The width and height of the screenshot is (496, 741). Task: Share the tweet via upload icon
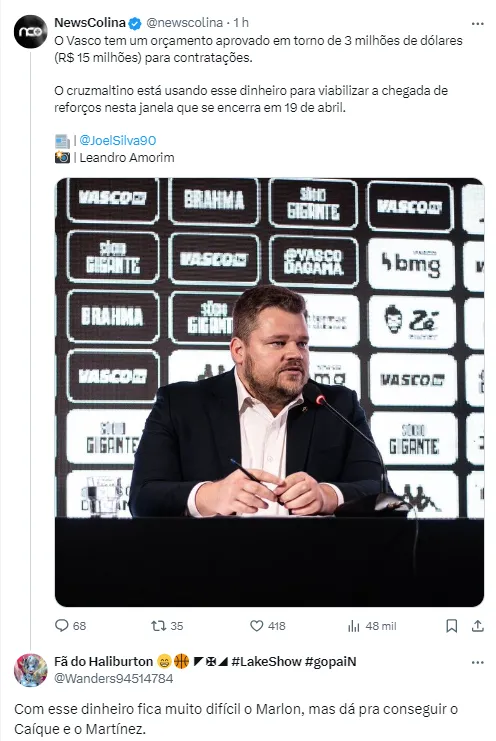478,626
